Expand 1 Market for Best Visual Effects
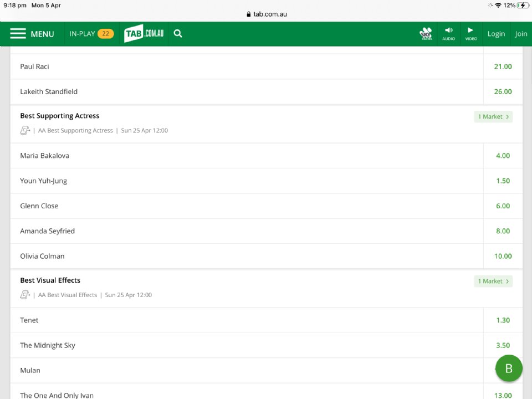532x399 pixels. click(493, 282)
